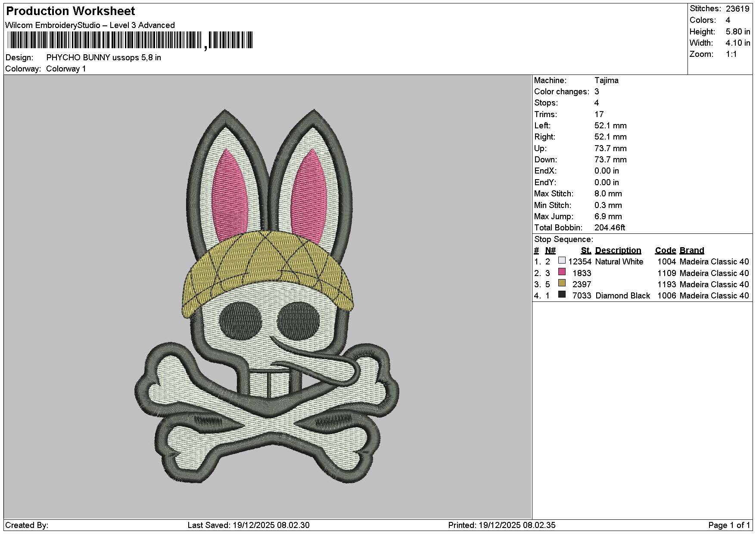
Task: Click the design name PHYCHO BUNNY text
Action: [78, 57]
